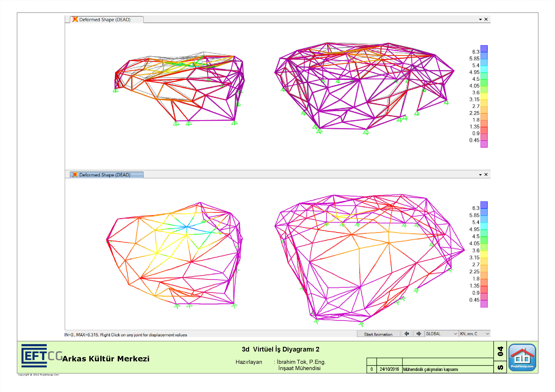Close the upper Deformed Shape window

(x=486, y=19)
